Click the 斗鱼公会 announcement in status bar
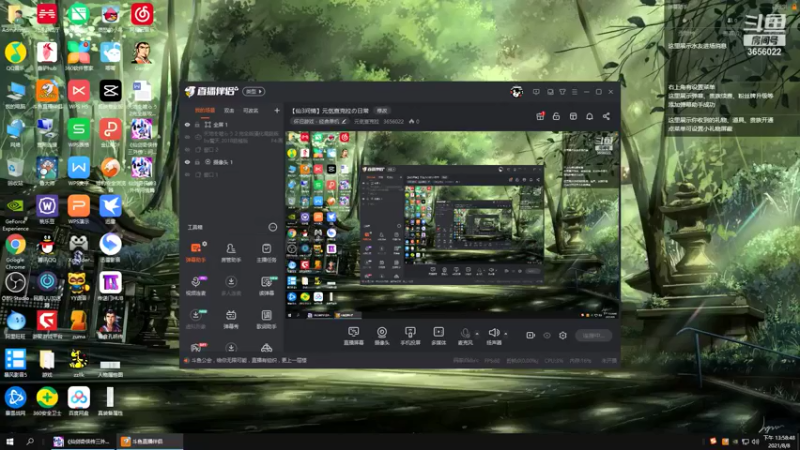The height and width of the screenshot is (450, 800). pyautogui.click(x=245, y=360)
